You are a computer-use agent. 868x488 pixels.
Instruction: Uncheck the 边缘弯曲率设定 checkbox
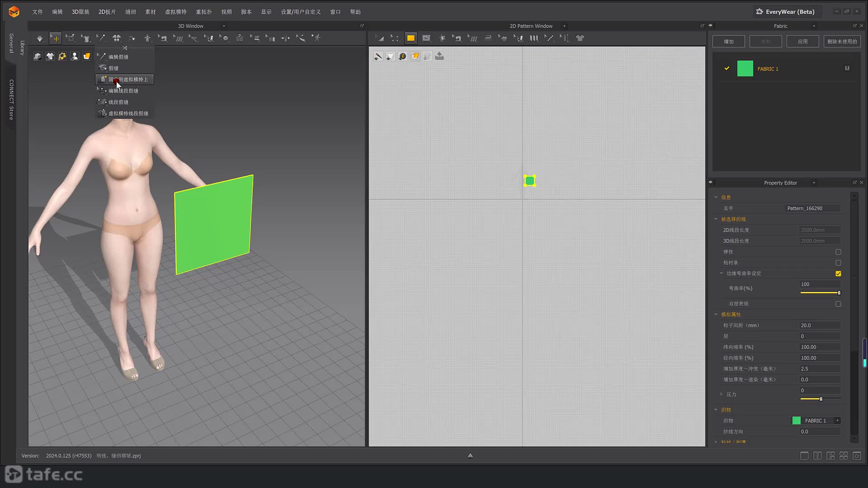[838, 274]
